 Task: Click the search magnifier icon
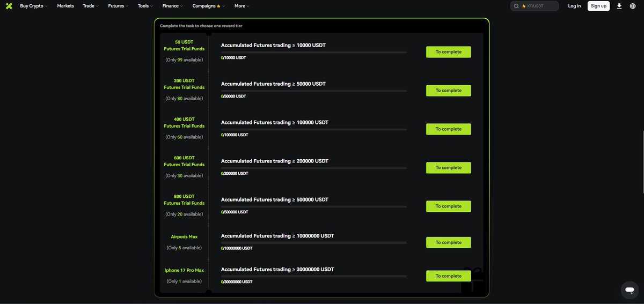click(x=516, y=6)
